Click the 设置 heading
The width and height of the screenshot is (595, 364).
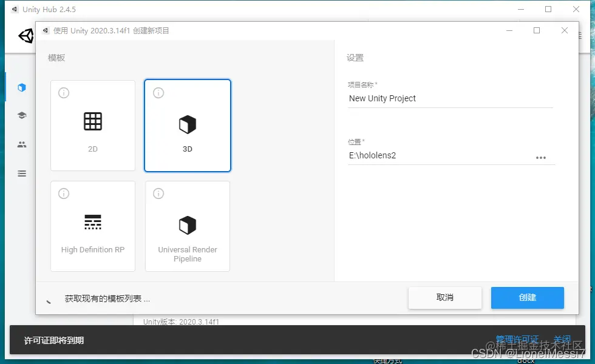coord(355,58)
